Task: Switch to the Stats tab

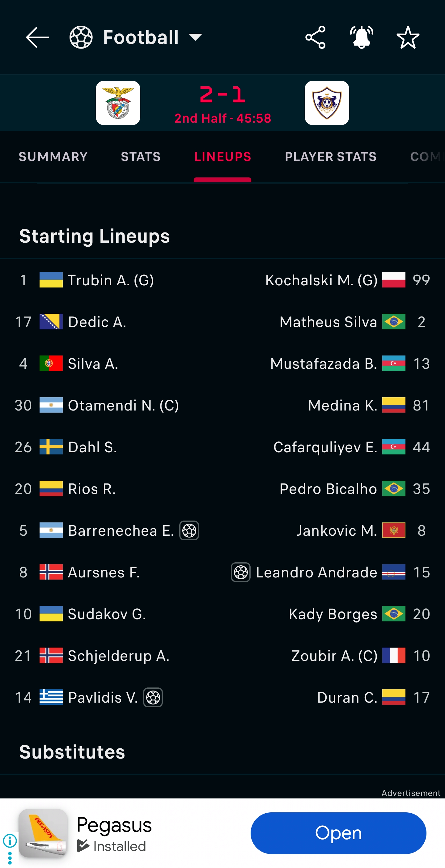Action: pos(141,157)
